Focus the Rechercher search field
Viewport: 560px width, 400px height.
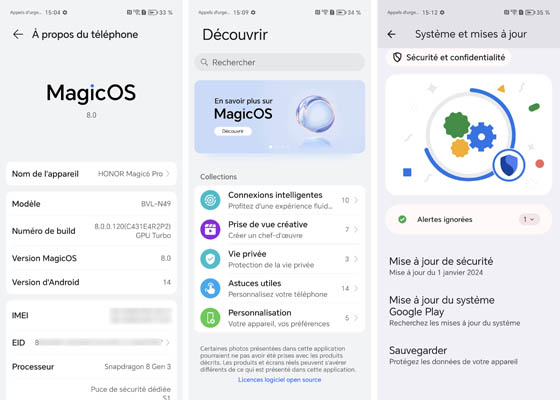280,62
